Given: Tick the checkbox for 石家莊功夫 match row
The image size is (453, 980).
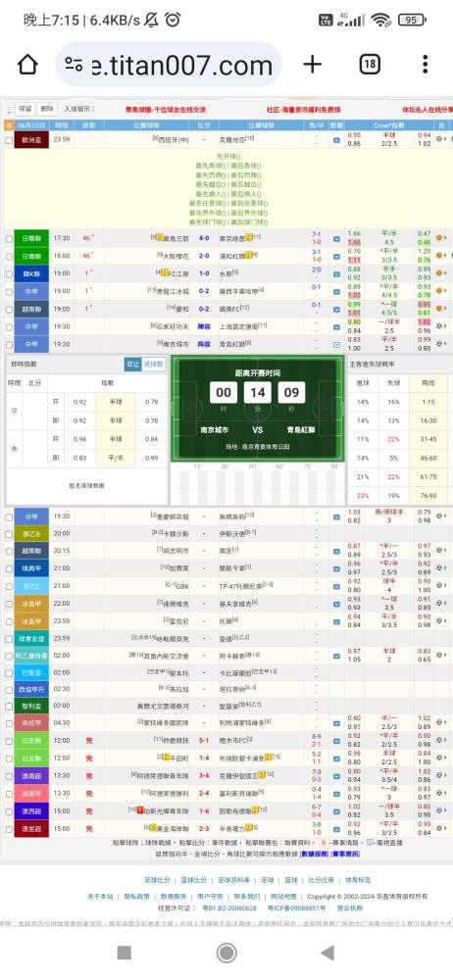Looking at the screenshot, I should pyautogui.click(x=9, y=326).
